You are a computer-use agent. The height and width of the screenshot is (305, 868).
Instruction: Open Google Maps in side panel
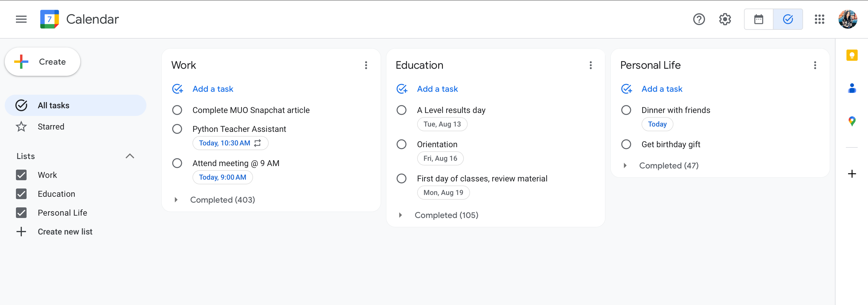pyautogui.click(x=851, y=121)
